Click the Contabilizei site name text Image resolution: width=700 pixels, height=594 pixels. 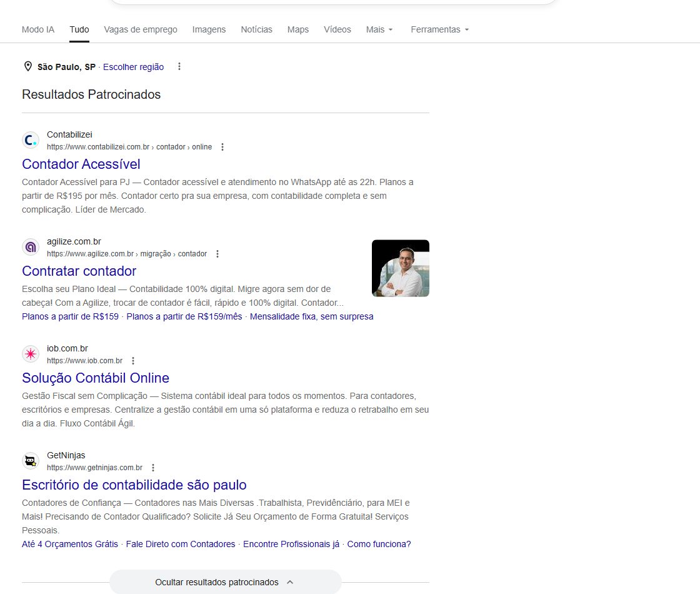click(x=69, y=134)
